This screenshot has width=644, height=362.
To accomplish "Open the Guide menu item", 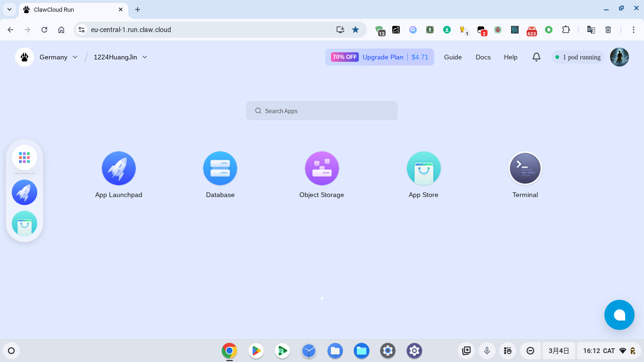I will click(453, 57).
